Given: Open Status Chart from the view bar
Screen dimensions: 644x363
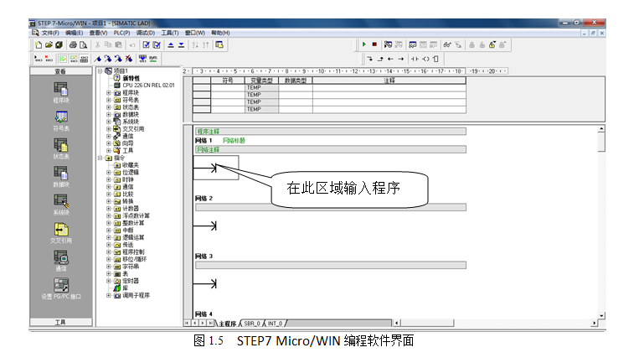Looking at the screenshot, I should tap(61, 149).
